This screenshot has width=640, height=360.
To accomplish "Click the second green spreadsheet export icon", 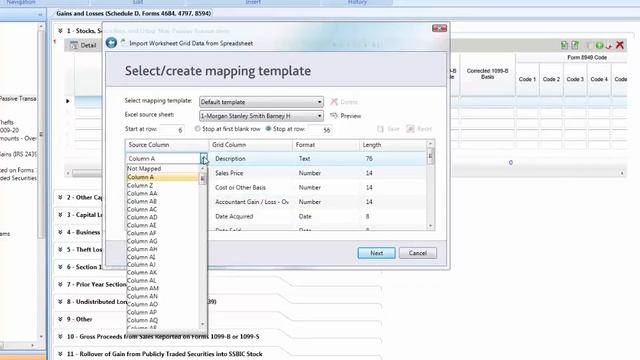I will [x=575, y=45].
